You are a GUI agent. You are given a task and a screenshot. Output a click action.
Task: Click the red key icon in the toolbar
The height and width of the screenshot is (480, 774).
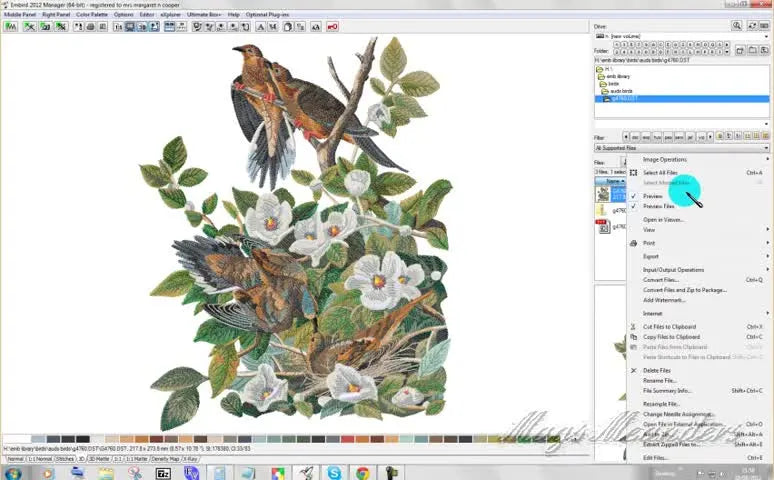coord(333,27)
